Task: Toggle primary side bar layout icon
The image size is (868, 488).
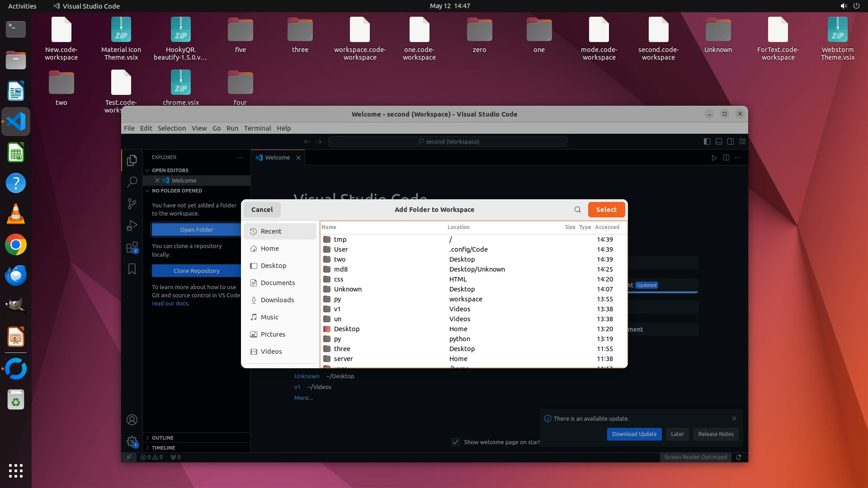Action: pos(707,141)
